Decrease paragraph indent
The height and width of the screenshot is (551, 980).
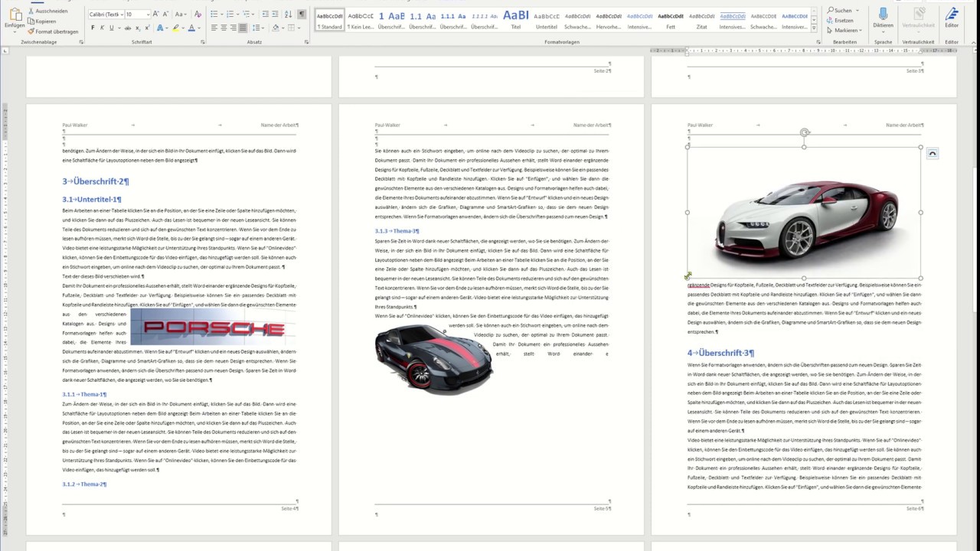pyautogui.click(x=266, y=14)
